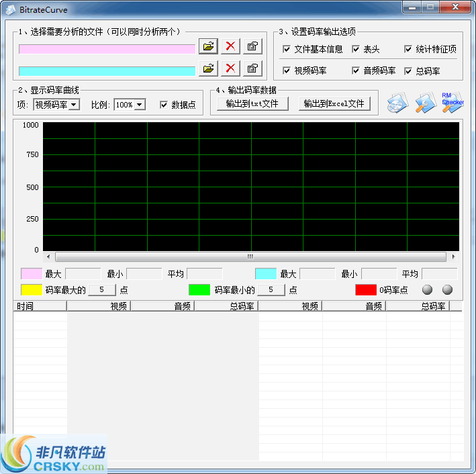The height and width of the screenshot is (474, 476).
Task: Click the second 音频 column header
Action: 354,306
